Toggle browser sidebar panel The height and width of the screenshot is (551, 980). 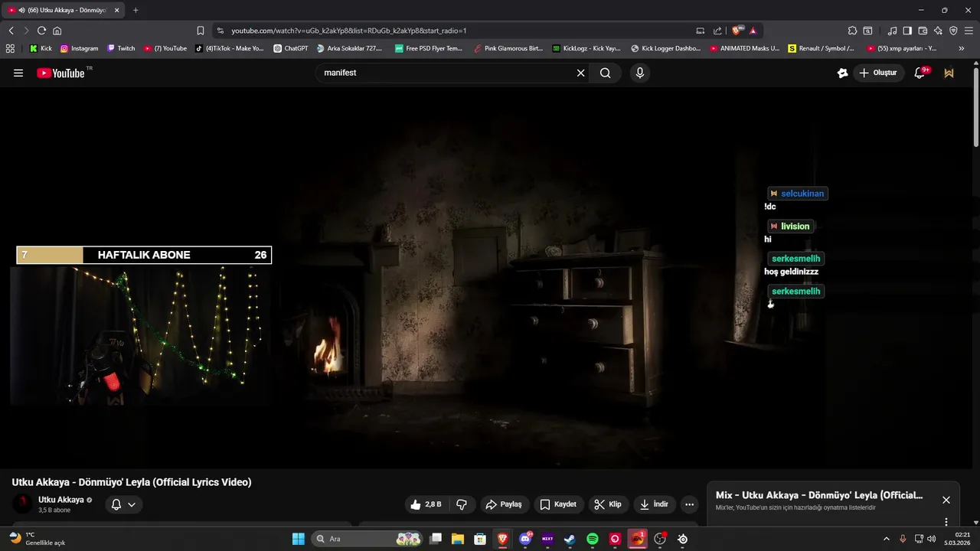907,31
